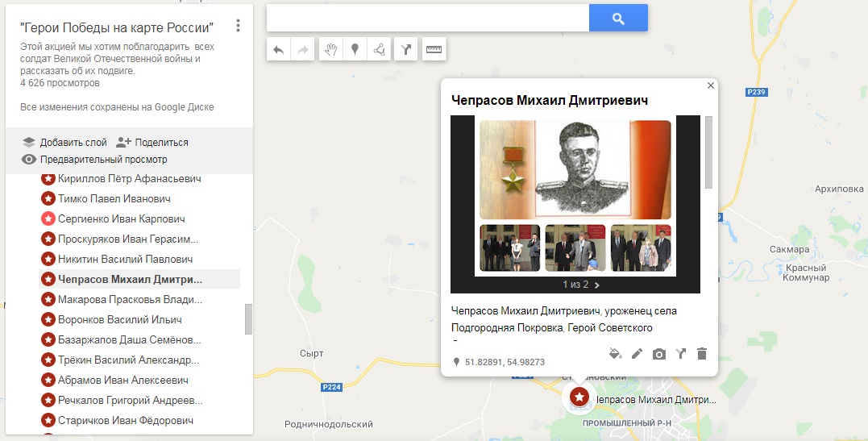Select the add directions tool

[405, 50]
